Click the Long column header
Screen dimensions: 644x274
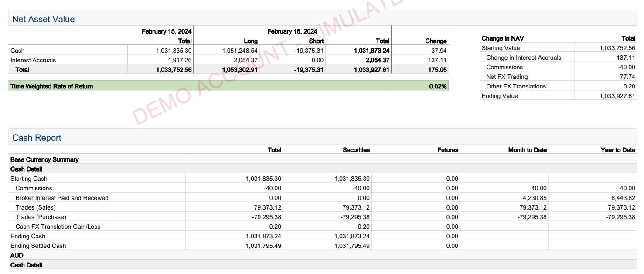251,41
